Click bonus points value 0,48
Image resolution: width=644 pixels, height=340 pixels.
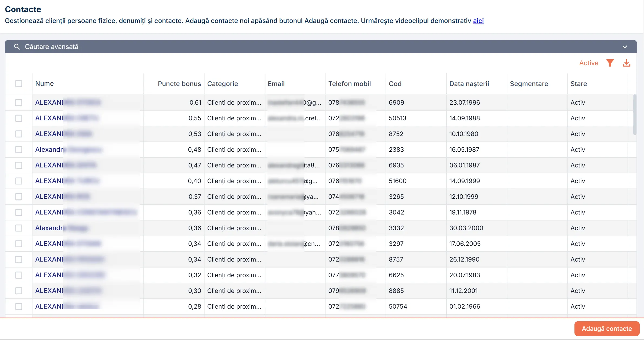(195, 150)
